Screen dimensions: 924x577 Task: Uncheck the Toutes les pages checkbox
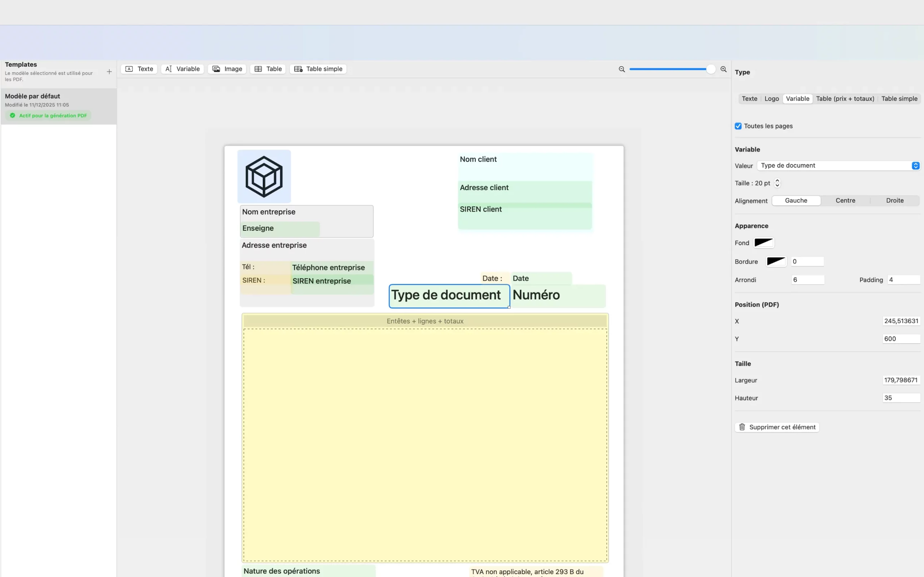point(738,126)
